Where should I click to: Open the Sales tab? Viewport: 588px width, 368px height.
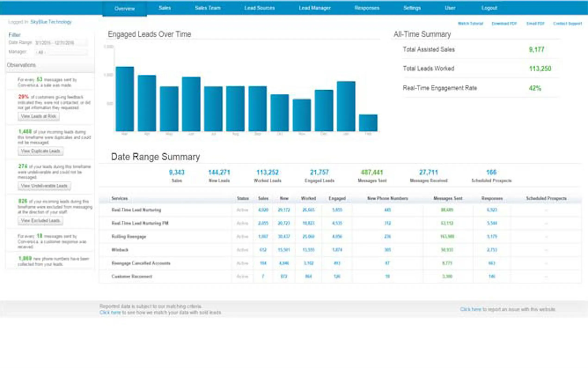click(165, 8)
